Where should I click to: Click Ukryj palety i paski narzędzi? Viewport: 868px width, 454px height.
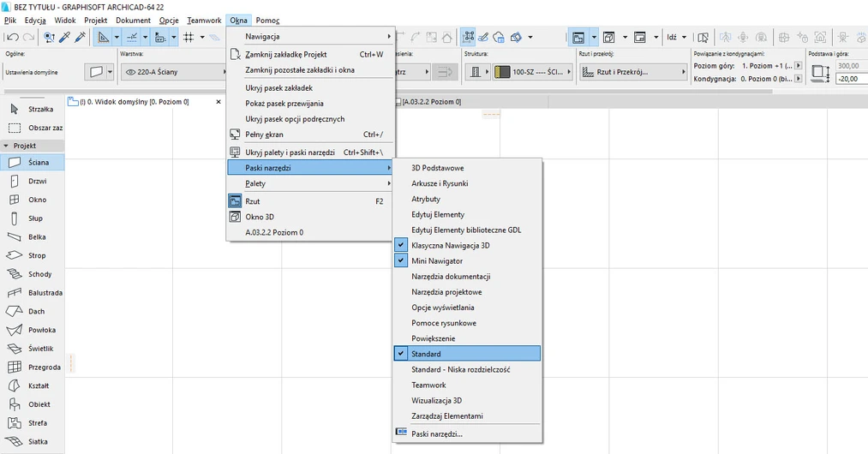coord(310,152)
